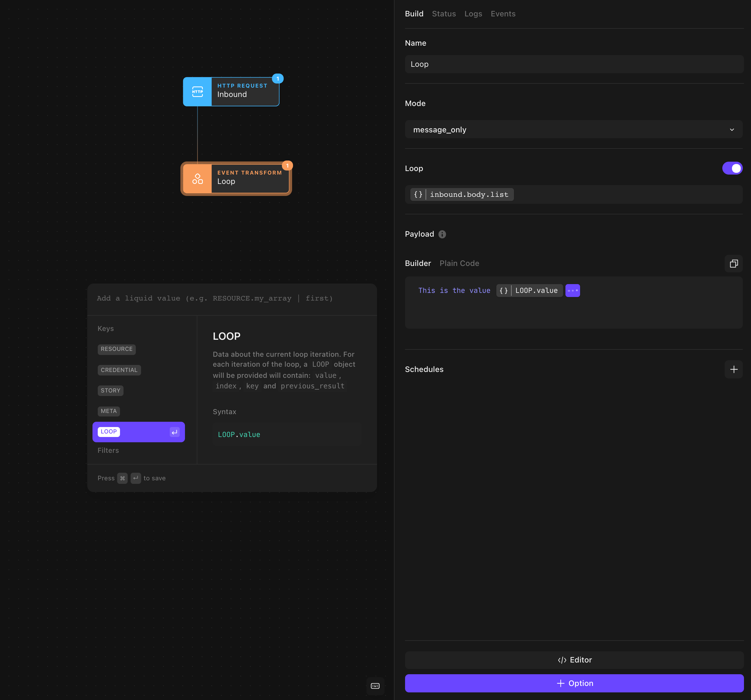Choose the CREDENTIAL key tag

[x=119, y=370]
